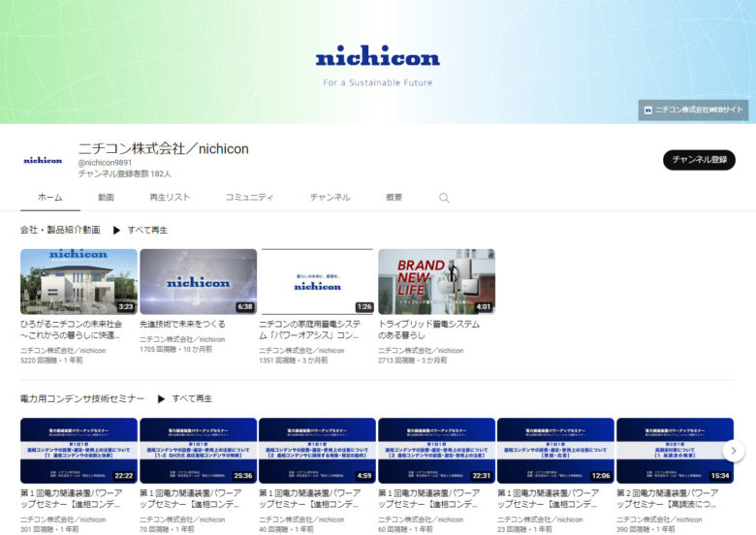Switch to the 概要 tab
The width and height of the screenshot is (756, 535).
(394, 197)
